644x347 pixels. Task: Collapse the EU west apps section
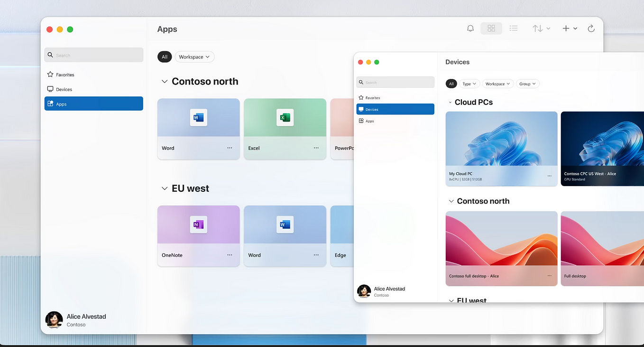point(165,188)
